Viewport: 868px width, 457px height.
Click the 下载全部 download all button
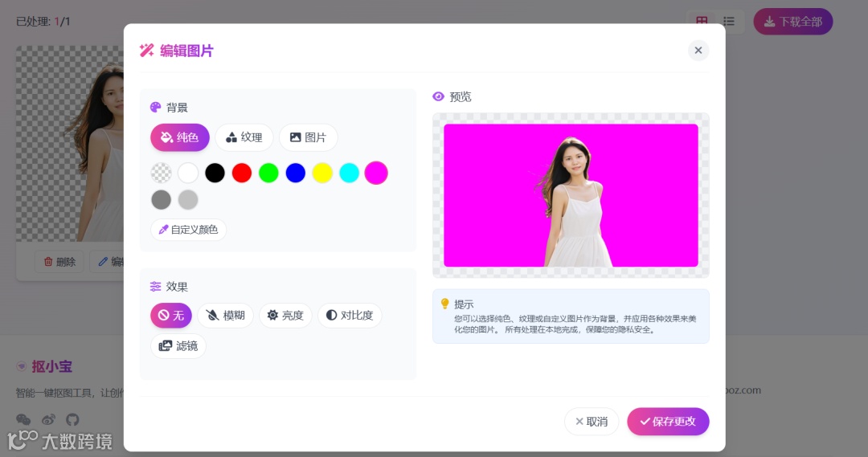[793, 22]
